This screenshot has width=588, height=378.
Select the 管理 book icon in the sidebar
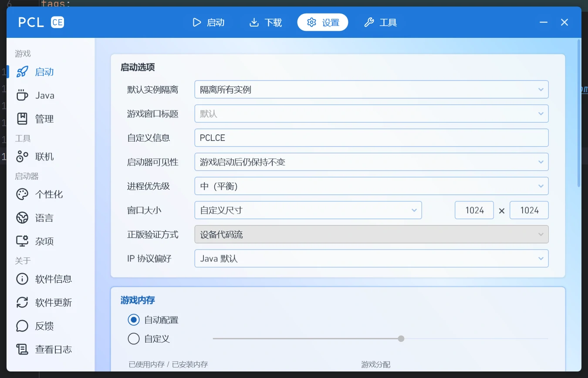22,119
